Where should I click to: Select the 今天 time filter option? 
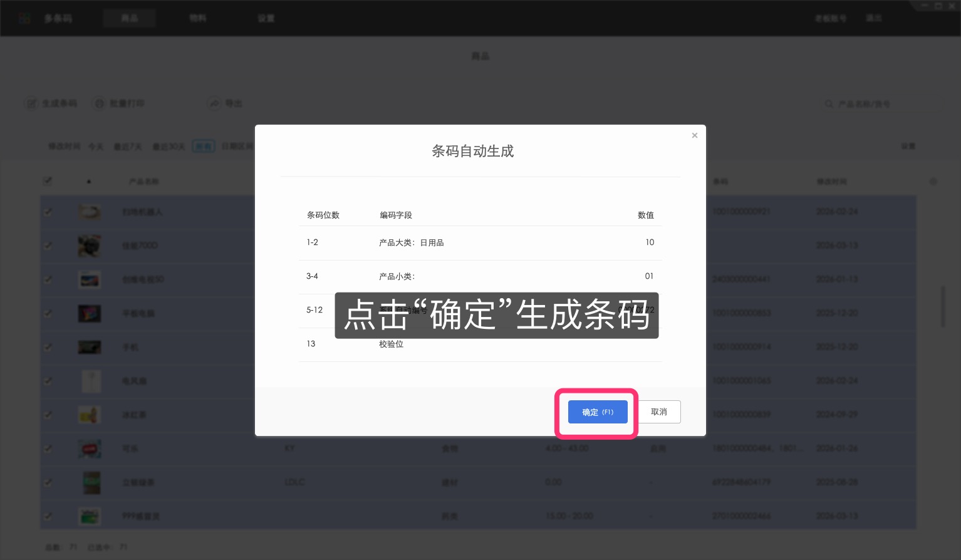coord(96,146)
